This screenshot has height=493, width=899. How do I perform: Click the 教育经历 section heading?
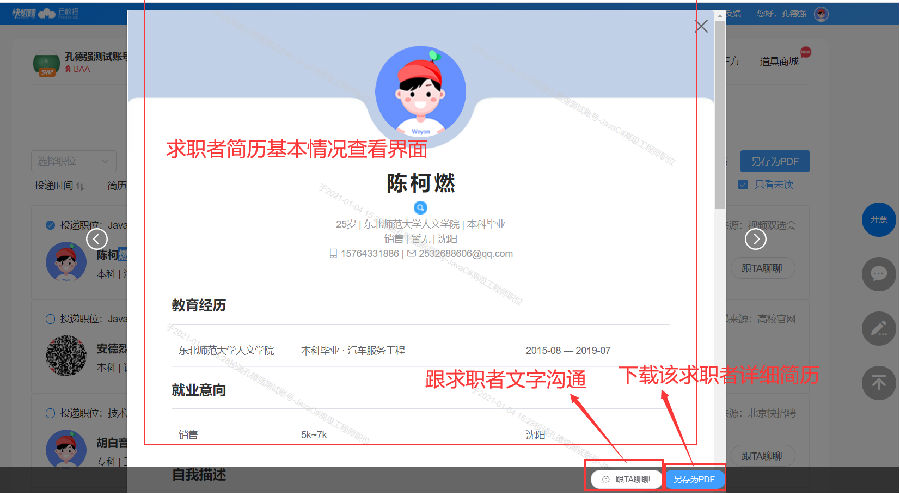pos(199,305)
